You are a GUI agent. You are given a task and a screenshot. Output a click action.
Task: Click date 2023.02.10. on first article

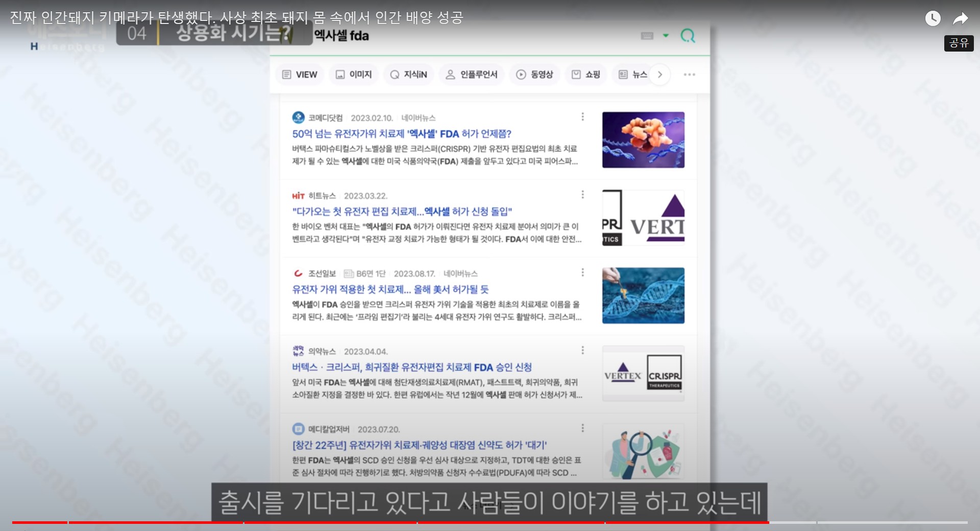click(x=372, y=118)
